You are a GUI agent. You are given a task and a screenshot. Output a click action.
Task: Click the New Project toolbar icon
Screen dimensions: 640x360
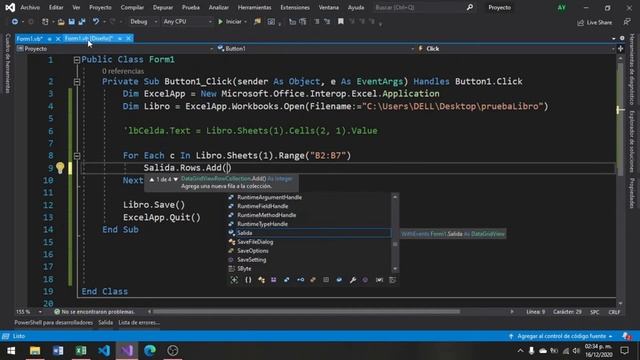[45, 22]
